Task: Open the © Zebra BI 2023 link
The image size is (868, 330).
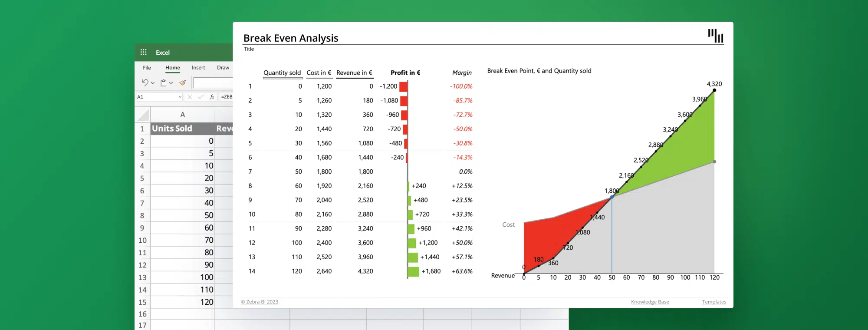Action: (x=260, y=302)
